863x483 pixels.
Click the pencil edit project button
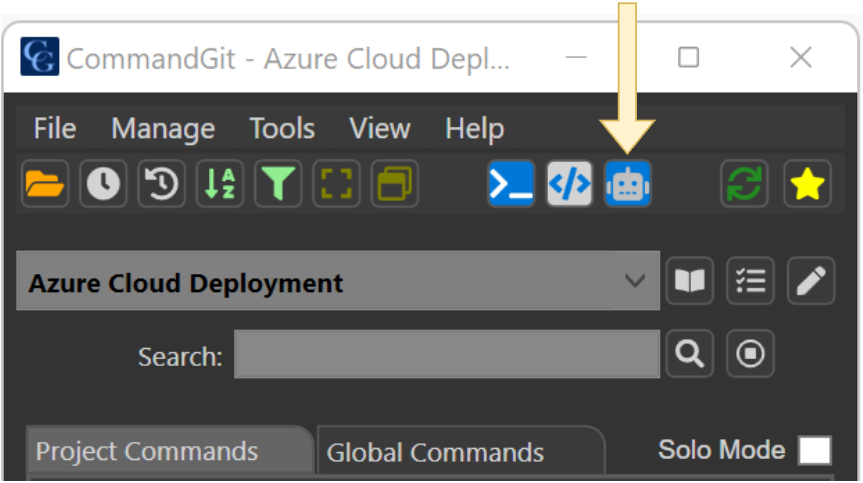[811, 283]
